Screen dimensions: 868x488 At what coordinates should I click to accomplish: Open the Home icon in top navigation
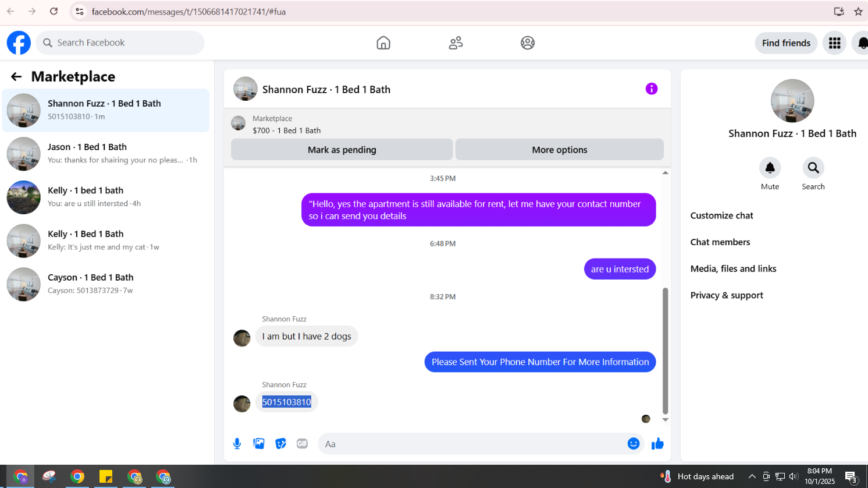383,43
